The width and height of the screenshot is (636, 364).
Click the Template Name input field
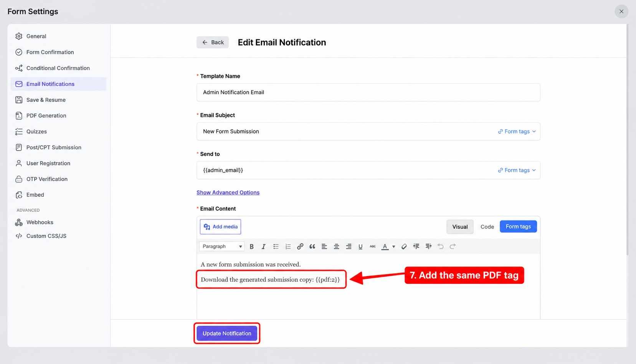point(368,92)
